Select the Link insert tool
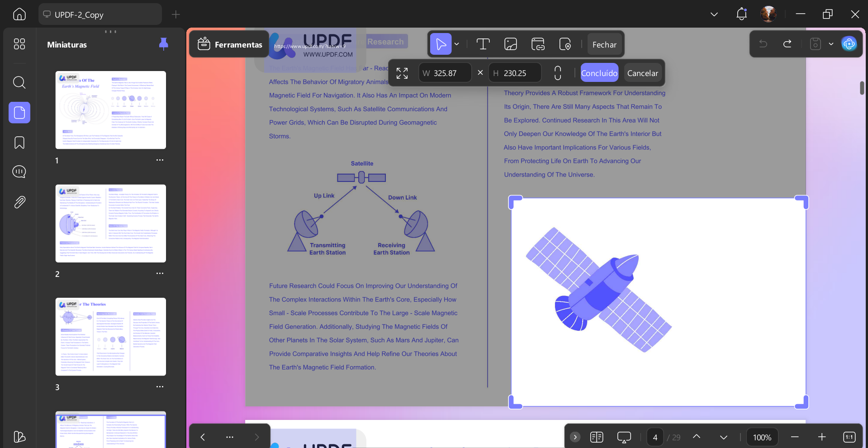Image resolution: width=868 pixels, height=448 pixels. 538,44
